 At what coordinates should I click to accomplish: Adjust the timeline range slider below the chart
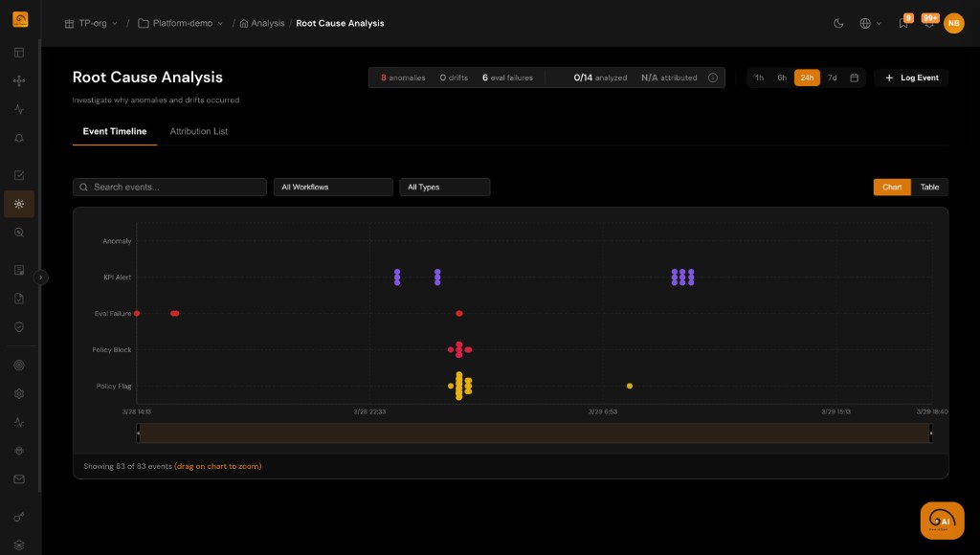pos(534,433)
